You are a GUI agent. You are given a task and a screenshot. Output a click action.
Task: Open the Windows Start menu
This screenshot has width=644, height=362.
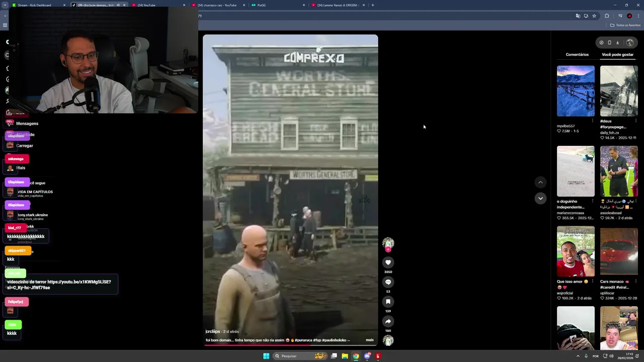[x=266, y=356]
